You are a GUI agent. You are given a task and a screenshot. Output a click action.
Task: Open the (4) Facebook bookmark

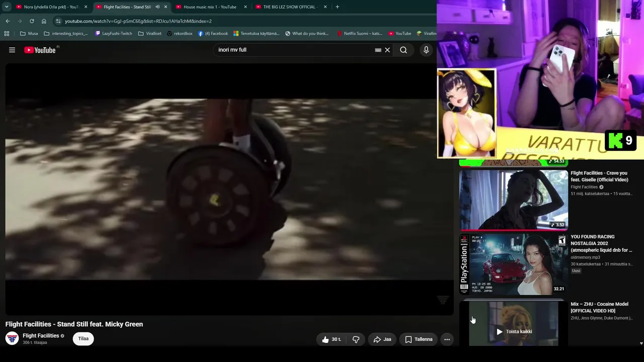[x=213, y=34]
